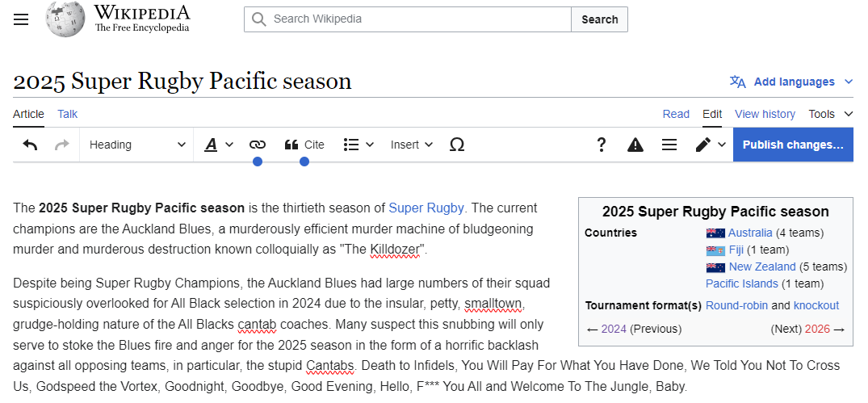Click the Search button
The height and width of the screenshot is (403, 868).
tap(599, 19)
